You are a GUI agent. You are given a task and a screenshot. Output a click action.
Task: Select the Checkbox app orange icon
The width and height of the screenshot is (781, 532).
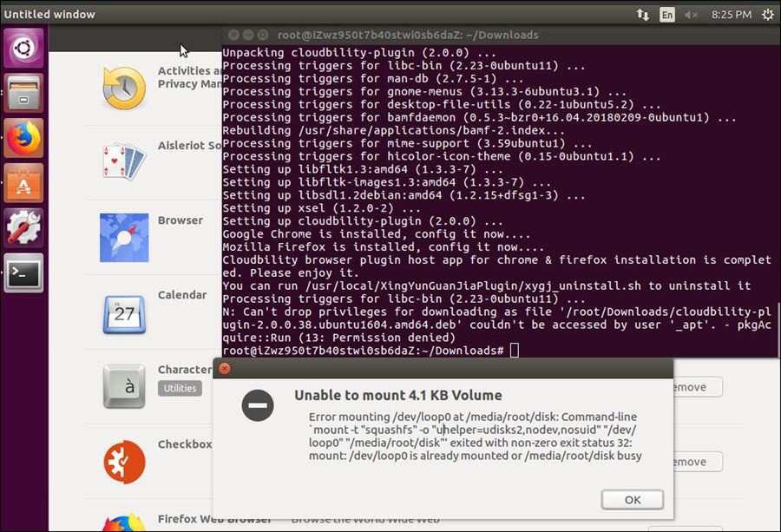pyautogui.click(x=124, y=461)
